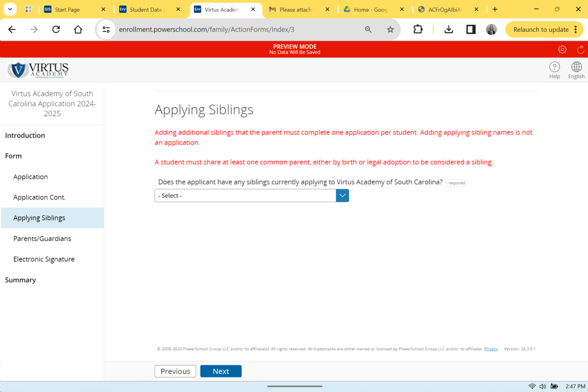The height and width of the screenshot is (392, 588).
Task: Open the Privacy link in the footer
Action: [x=491, y=349]
